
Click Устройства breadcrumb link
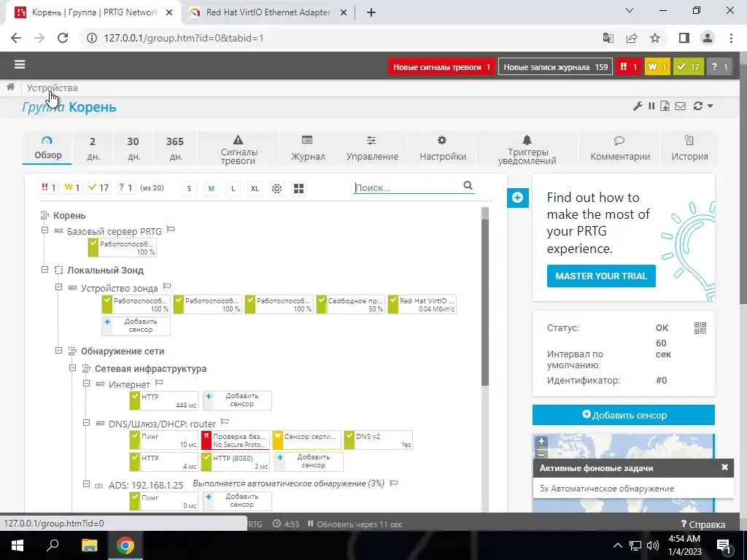[x=52, y=87]
